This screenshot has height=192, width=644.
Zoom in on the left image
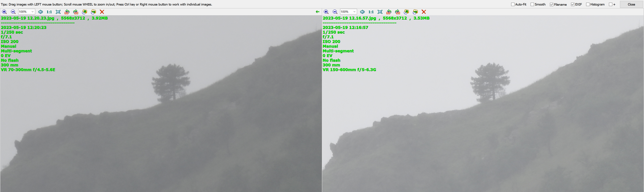4,12
